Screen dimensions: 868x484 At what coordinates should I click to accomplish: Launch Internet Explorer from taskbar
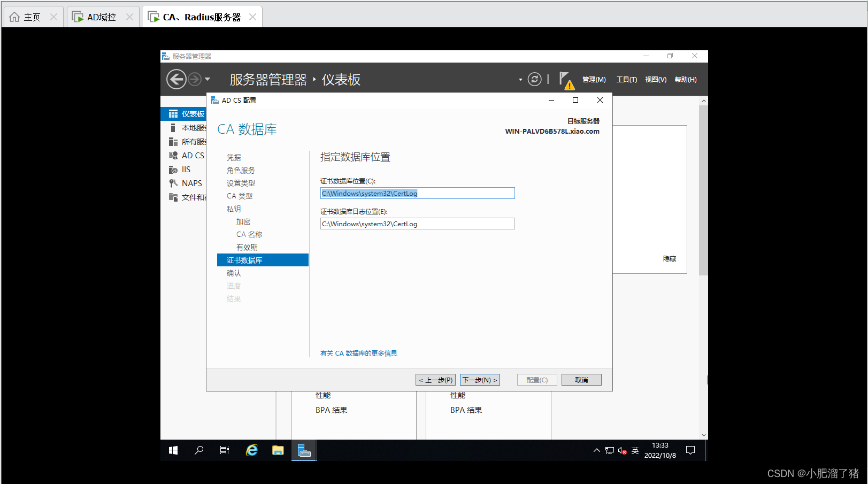click(x=251, y=450)
